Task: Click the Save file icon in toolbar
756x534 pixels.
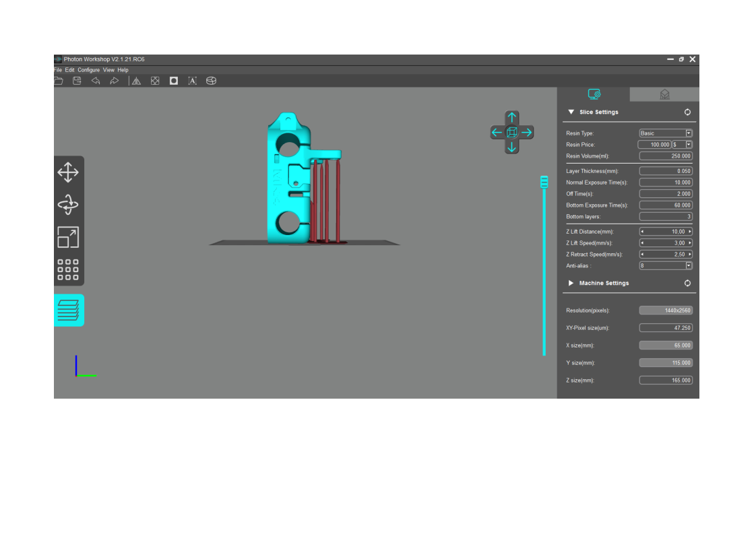Action: click(77, 81)
